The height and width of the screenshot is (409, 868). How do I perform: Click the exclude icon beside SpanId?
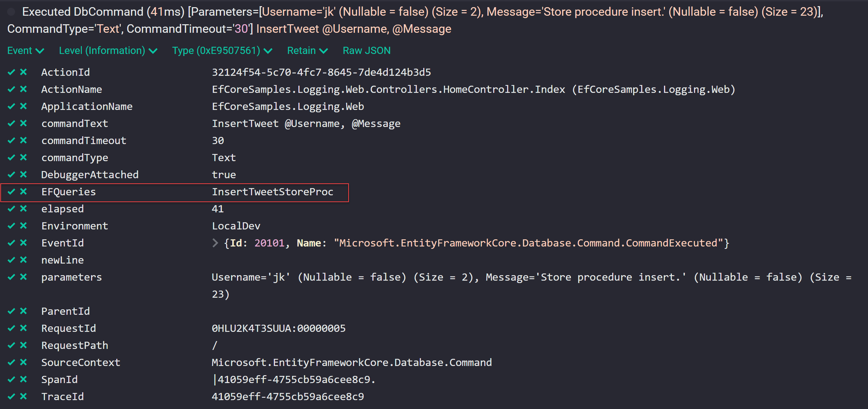click(x=23, y=379)
